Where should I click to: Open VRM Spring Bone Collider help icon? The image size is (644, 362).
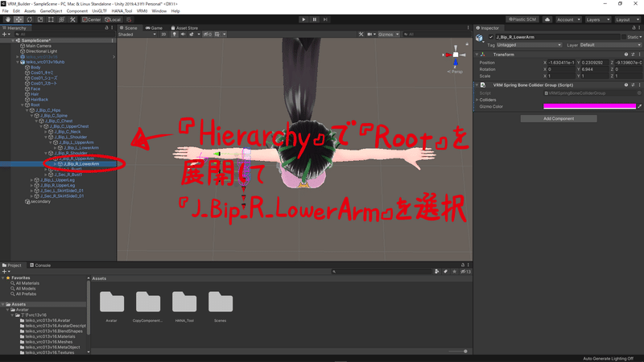click(x=626, y=85)
